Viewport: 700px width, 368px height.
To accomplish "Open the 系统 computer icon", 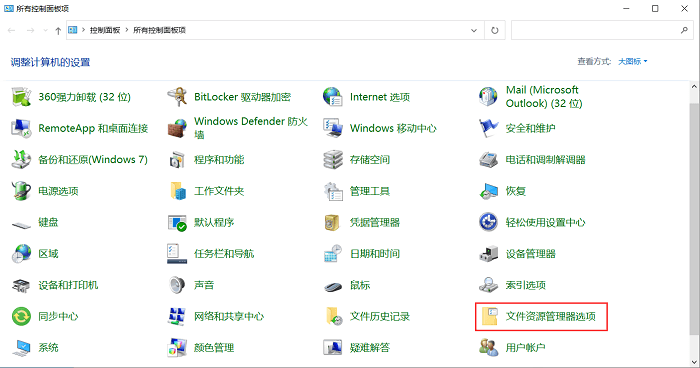I will pos(21,347).
